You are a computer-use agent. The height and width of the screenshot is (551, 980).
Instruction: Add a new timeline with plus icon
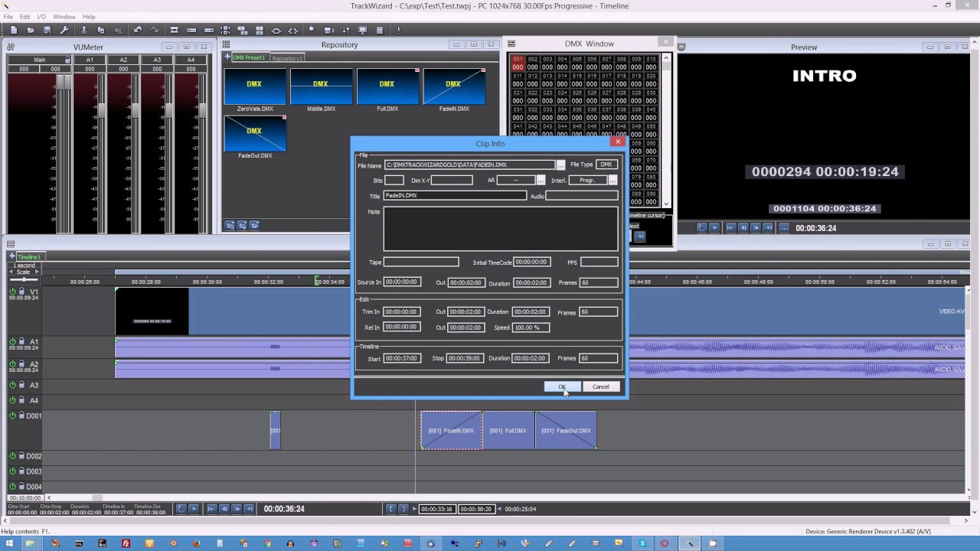[12, 256]
